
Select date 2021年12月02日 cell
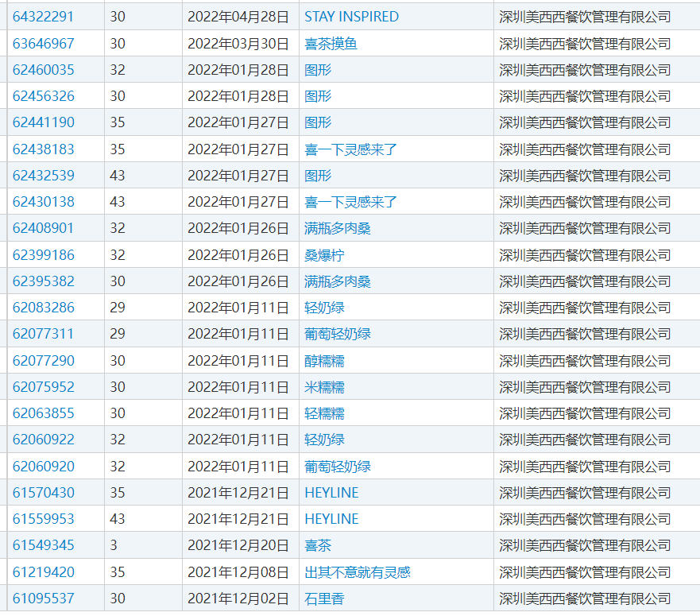click(240, 599)
